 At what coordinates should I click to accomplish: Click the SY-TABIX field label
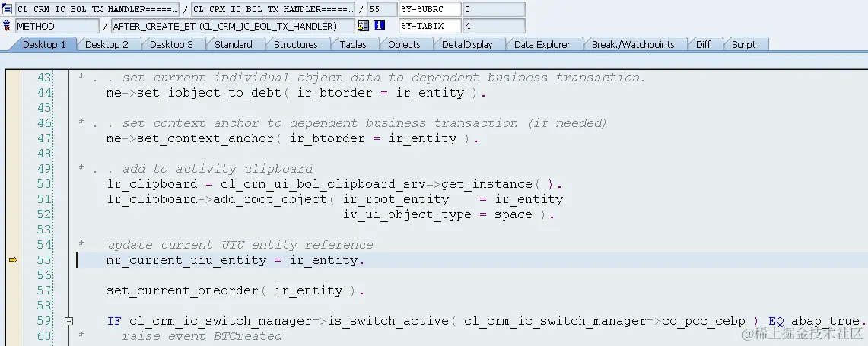430,25
